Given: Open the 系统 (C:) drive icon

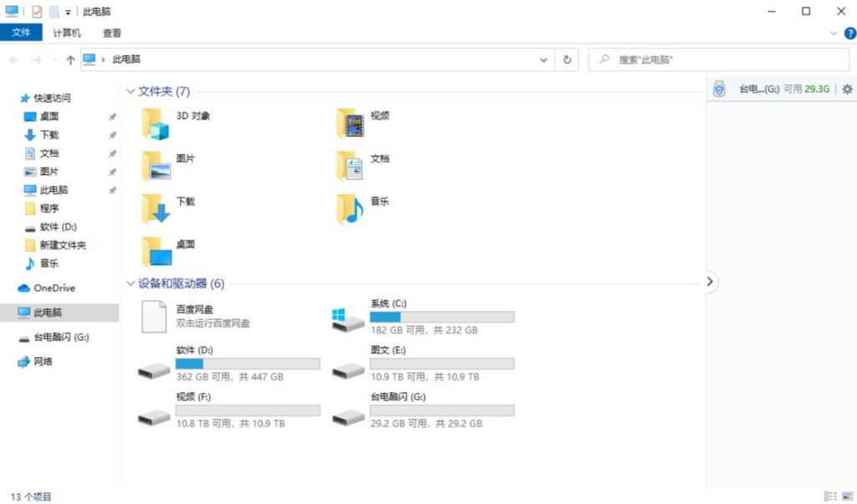Looking at the screenshot, I should (x=348, y=318).
